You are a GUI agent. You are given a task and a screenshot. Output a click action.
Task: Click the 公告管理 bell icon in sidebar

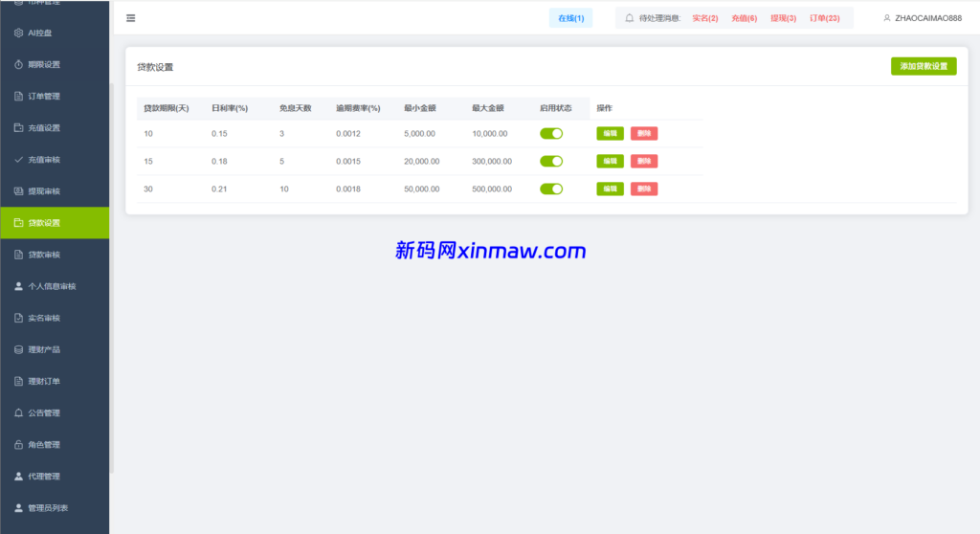(18, 412)
